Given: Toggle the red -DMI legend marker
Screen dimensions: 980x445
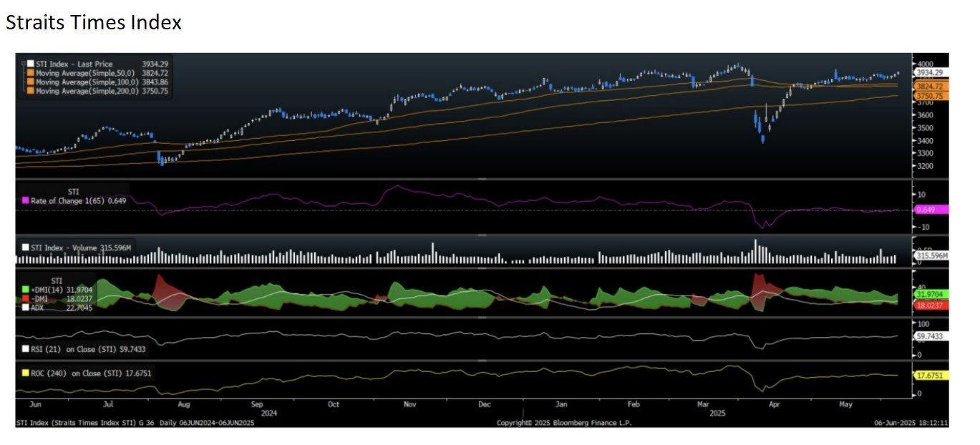Looking at the screenshot, I should 26,298.
